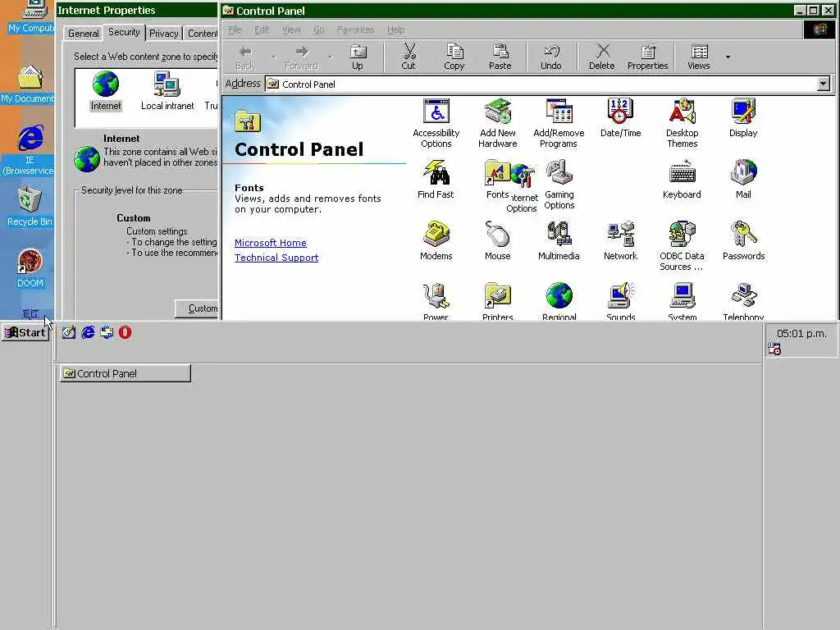Click the Properties toolbar button
Screen dimensions: 840x630
648,57
